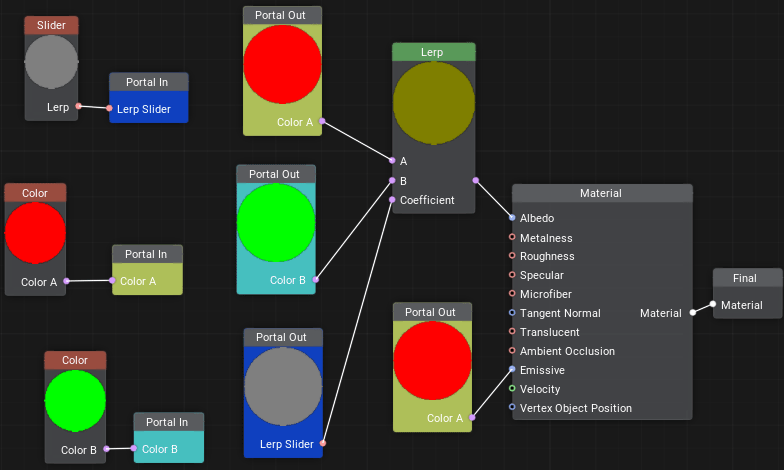Click the green preview in Portal Out Color B
Image resolution: width=784 pixels, height=470 pixels.
point(276,224)
